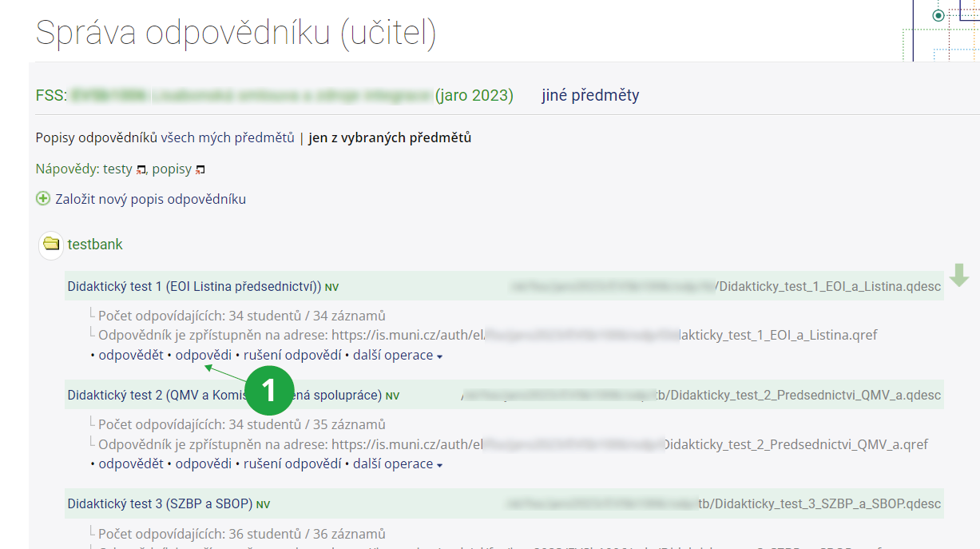980x549 pixels.
Task: Click the external window icon next to popisy
Action: pyautogui.click(x=200, y=169)
